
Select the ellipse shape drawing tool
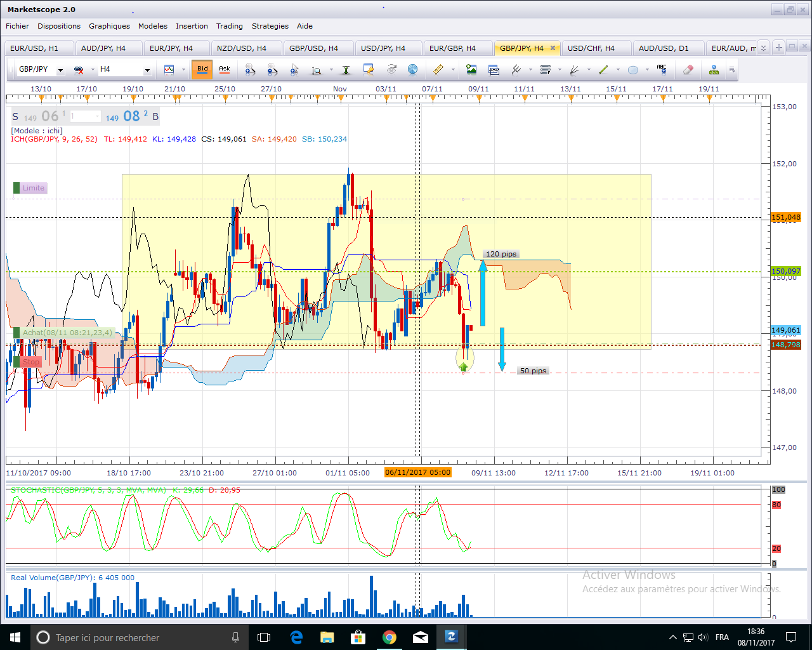point(632,69)
